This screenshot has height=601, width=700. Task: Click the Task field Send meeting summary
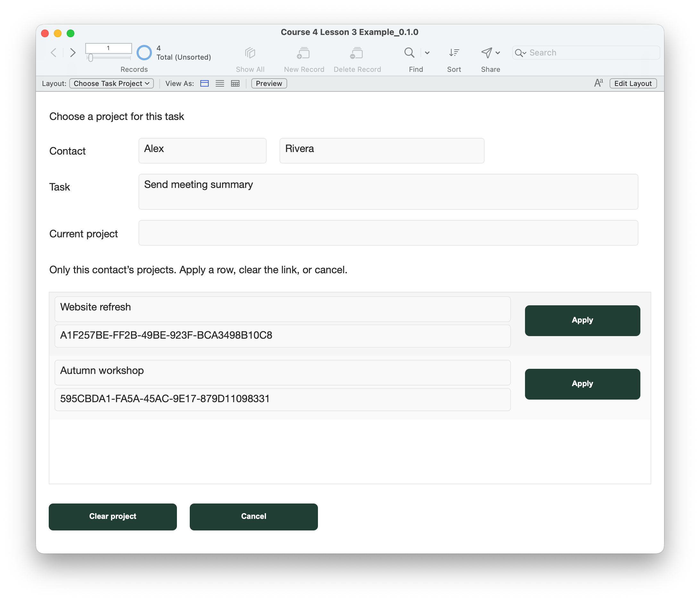(x=388, y=192)
